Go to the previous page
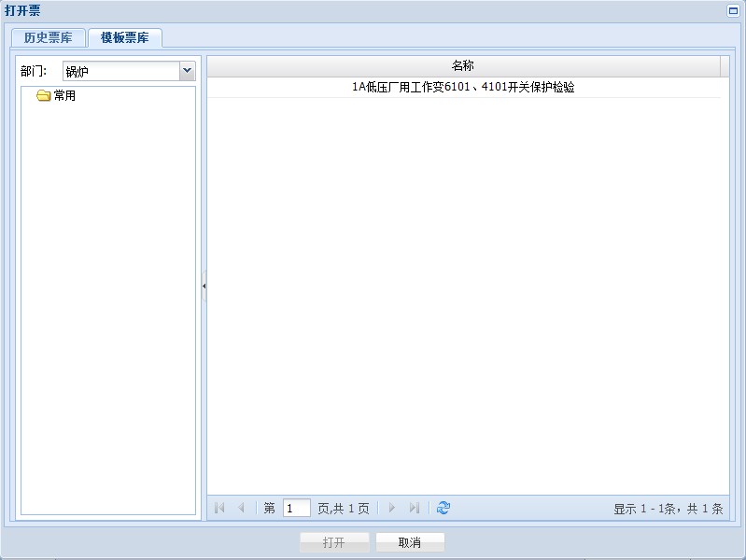This screenshot has width=746, height=560. click(241, 508)
